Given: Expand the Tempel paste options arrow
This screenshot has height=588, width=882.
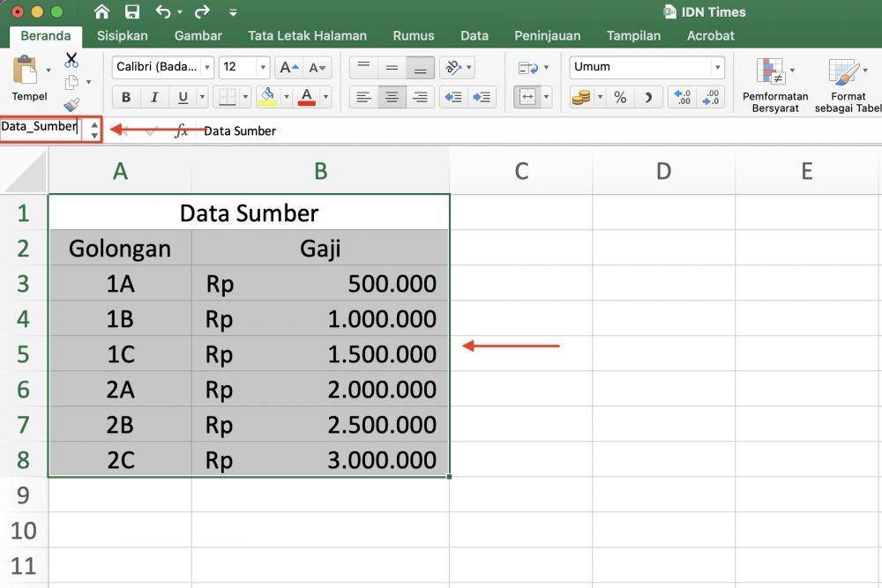Looking at the screenshot, I should [49, 71].
